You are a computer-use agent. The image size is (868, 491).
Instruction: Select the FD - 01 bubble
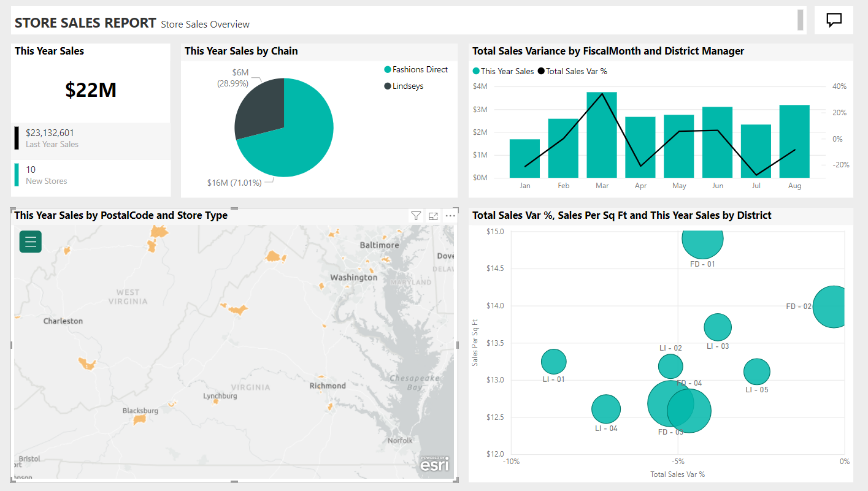point(703,243)
